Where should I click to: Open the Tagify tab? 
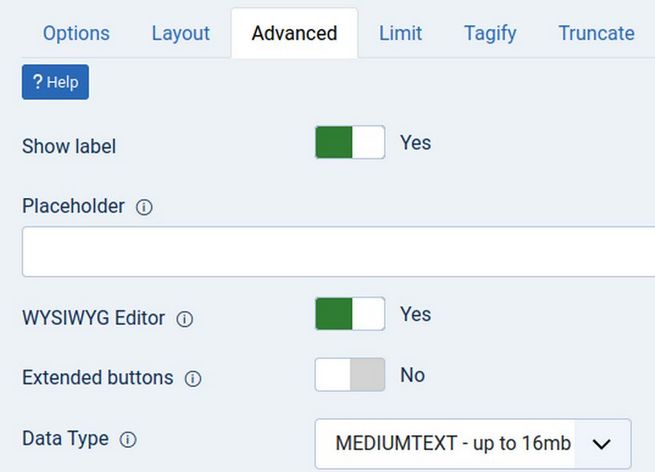pyautogui.click(x=490, y=33)
